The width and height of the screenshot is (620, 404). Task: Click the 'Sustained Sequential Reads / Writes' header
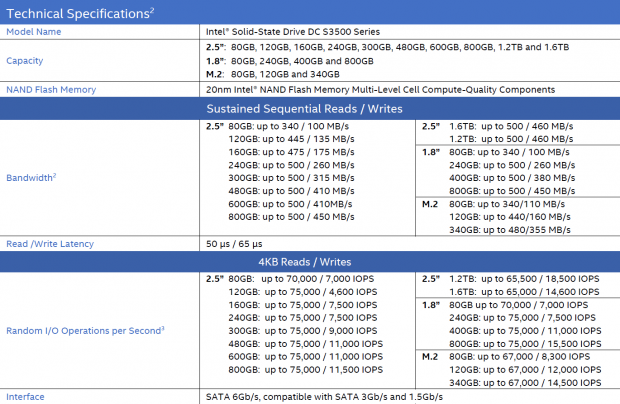click(304, 109)
